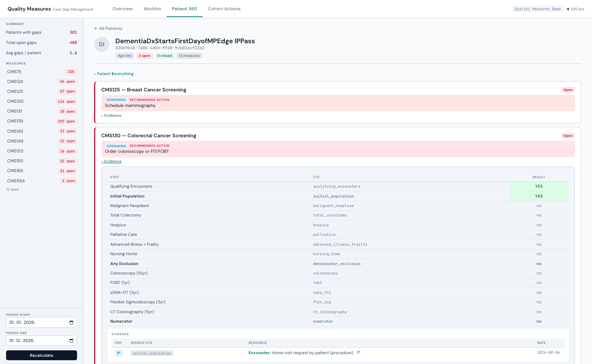
Task: Click the sDNA-FIT (3yr) step row
Action: [x=338, y=293]
